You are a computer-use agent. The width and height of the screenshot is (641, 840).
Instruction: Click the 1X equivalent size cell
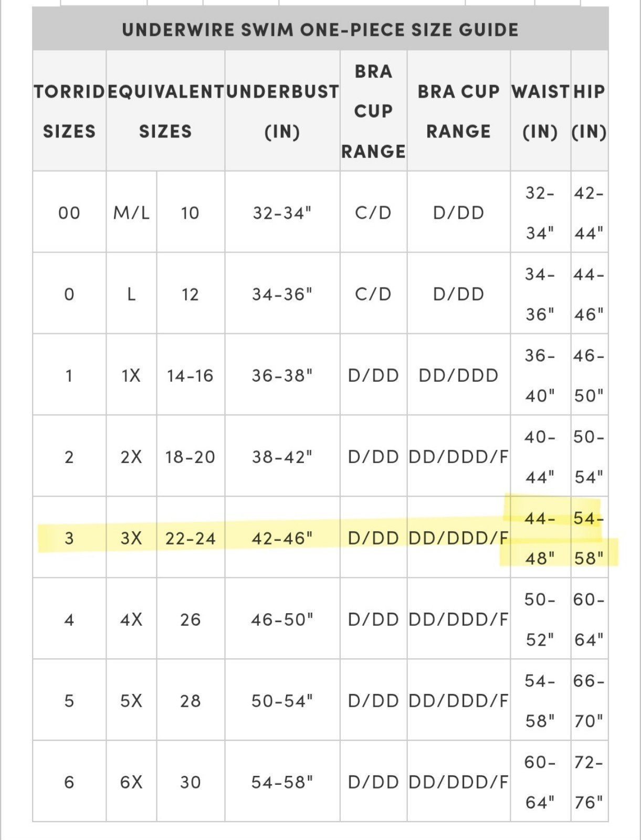pyautogui.click(x=131, y=375)
